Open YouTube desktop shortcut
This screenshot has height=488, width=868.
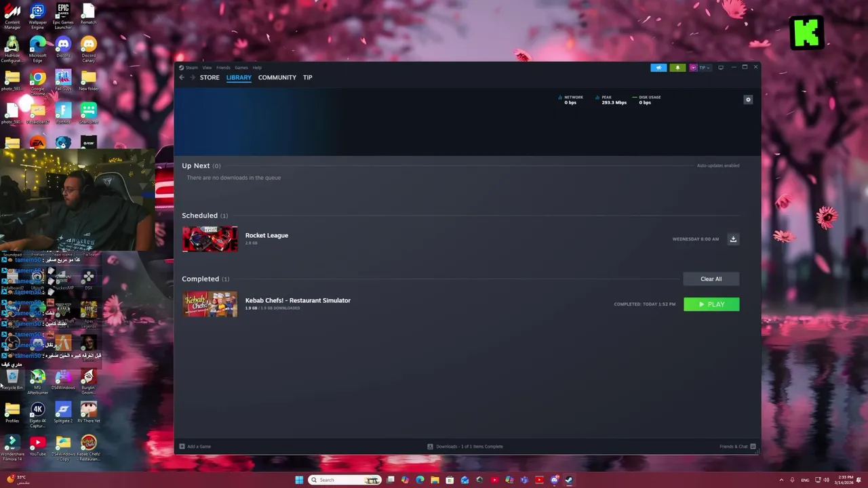37,446
